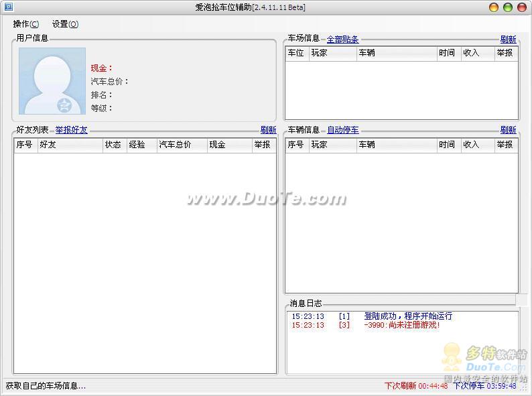Viewport: 532px width, 396px height.
Task: Sort 车辆信息 by 车辆 column
Action: pos(397,145)
